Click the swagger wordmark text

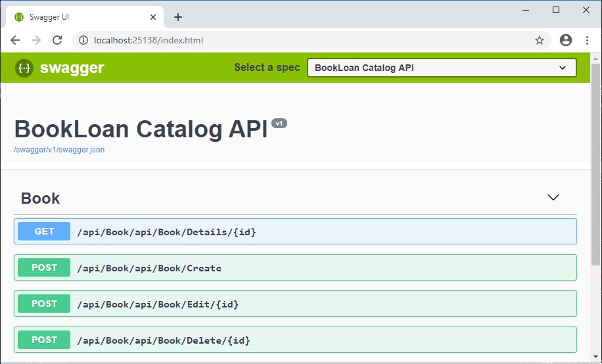[x=72, y=68]
